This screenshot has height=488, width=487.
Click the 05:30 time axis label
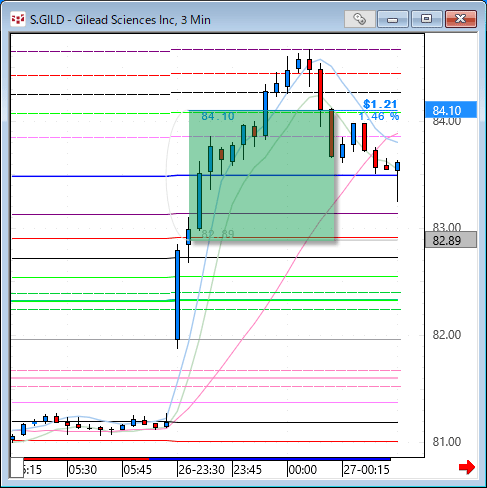(82, 470)
